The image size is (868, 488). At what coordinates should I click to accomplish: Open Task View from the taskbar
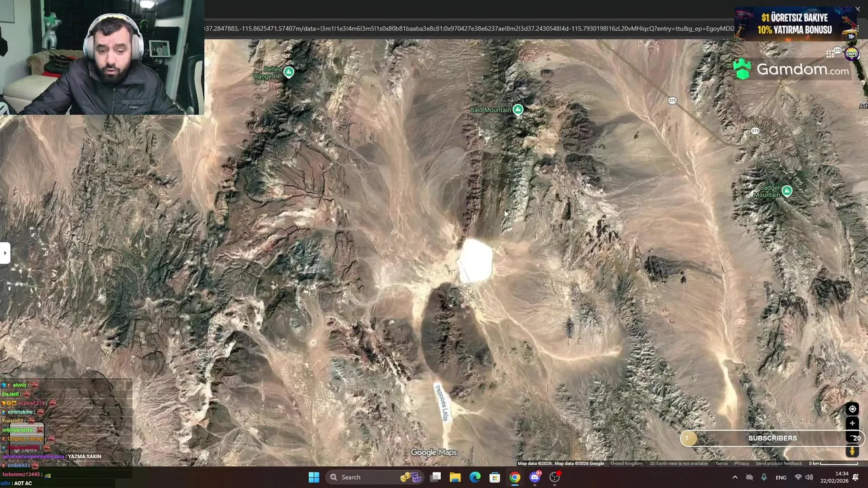tap(435, 477)
